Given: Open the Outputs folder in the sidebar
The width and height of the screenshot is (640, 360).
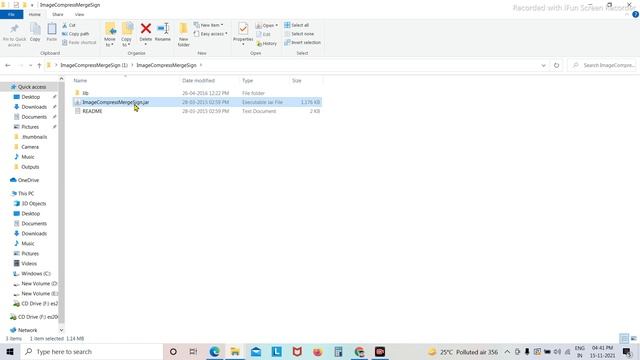Looking at the screenshot, I should (x=30, y=167).
